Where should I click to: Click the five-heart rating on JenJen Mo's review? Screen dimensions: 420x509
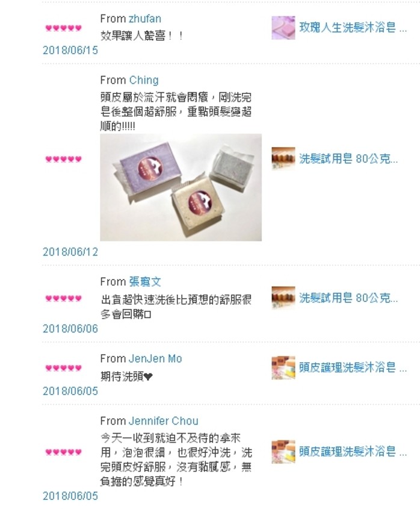tap(64, 368)
